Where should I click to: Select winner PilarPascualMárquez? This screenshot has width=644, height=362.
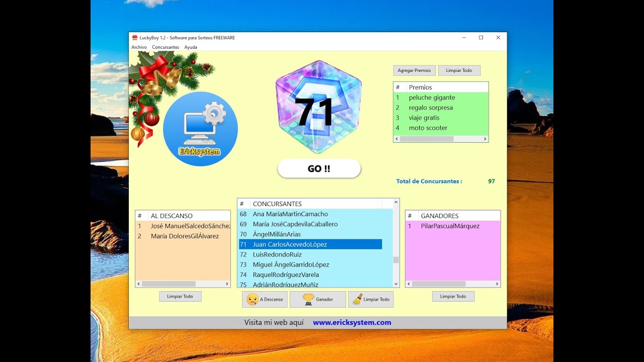tap(453, 226)
